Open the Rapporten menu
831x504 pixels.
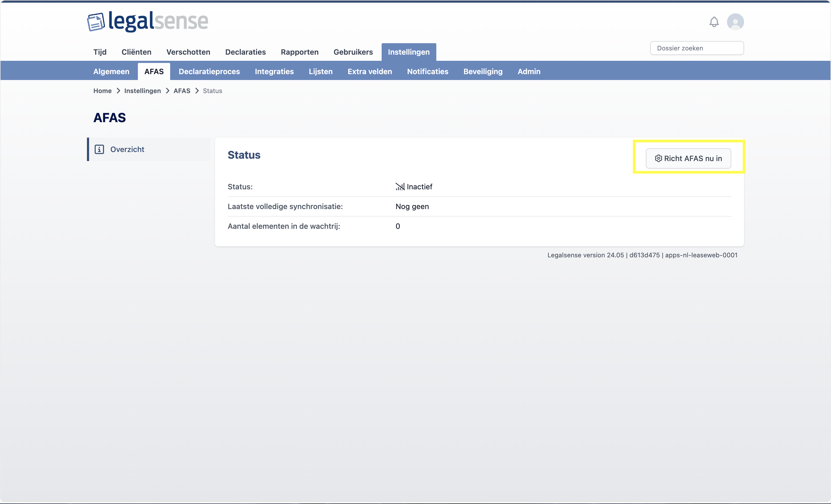[x=299, y=52]
